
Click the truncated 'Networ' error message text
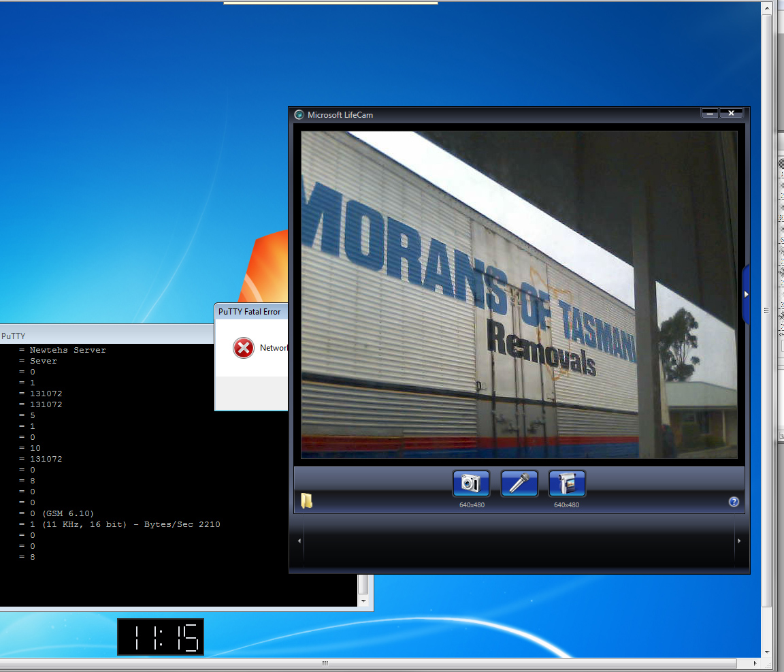274,348
